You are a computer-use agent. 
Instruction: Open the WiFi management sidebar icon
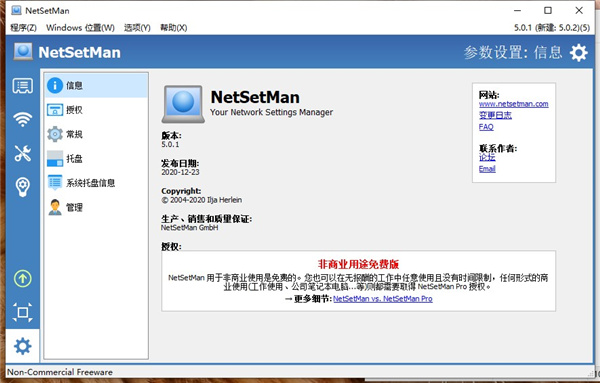tap(23, 119)
